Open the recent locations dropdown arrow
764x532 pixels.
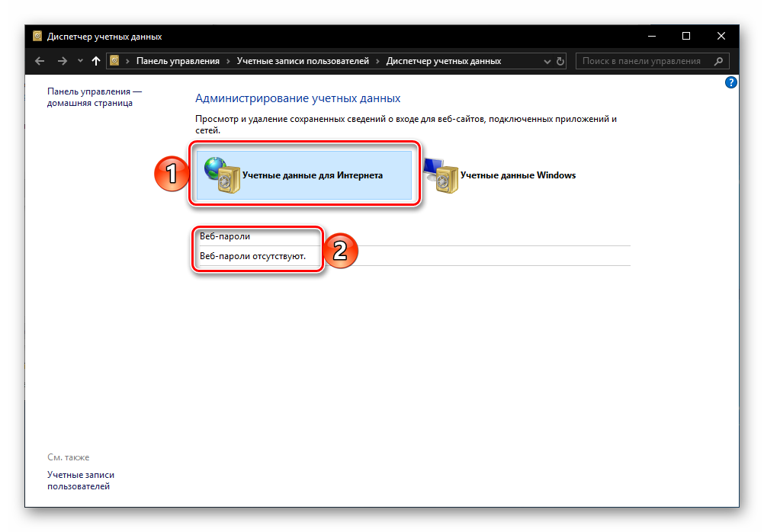(80, 61)
